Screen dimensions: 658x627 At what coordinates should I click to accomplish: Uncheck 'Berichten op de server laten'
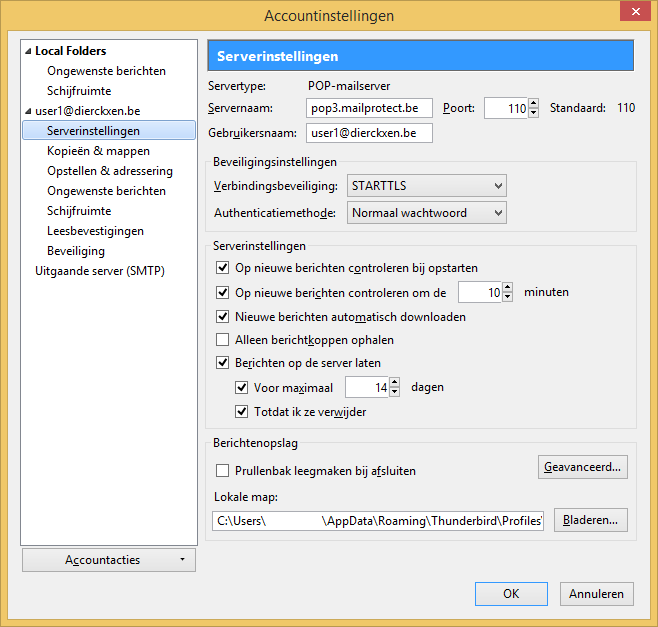[x=223, y=363]
